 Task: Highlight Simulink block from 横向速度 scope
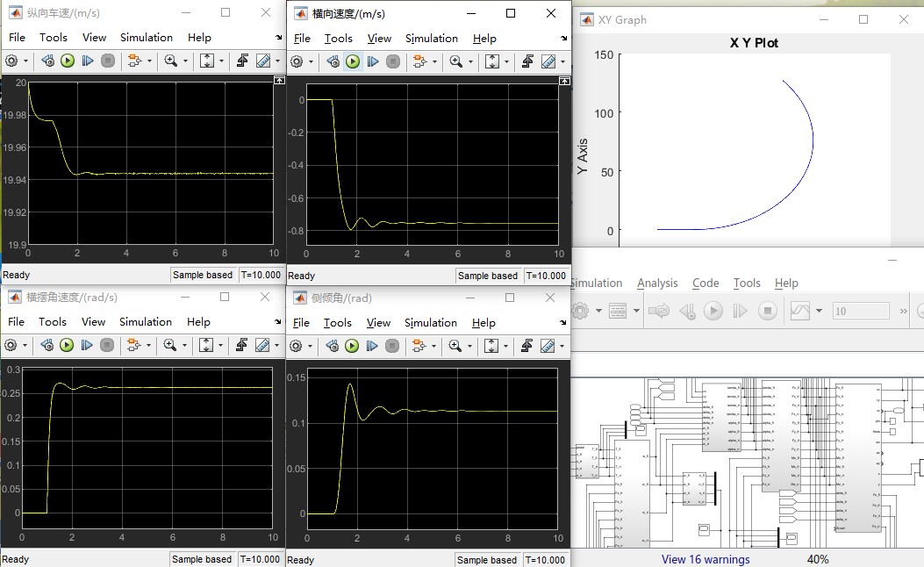419,62
